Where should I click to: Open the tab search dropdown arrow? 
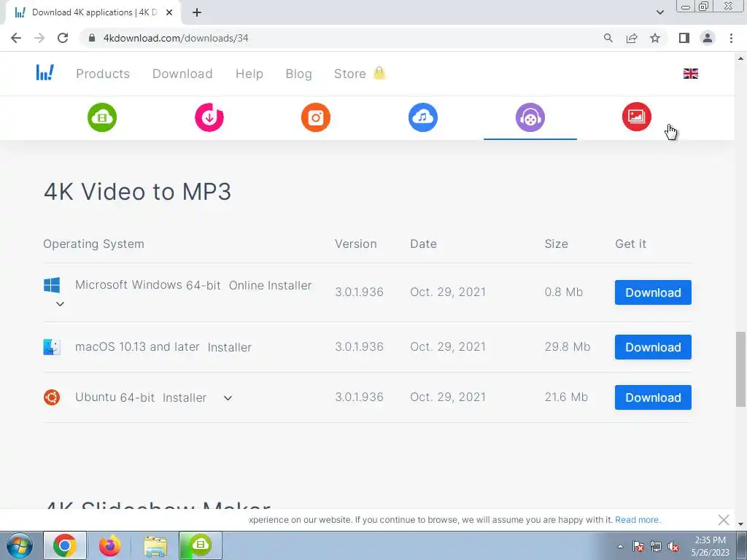659,12
